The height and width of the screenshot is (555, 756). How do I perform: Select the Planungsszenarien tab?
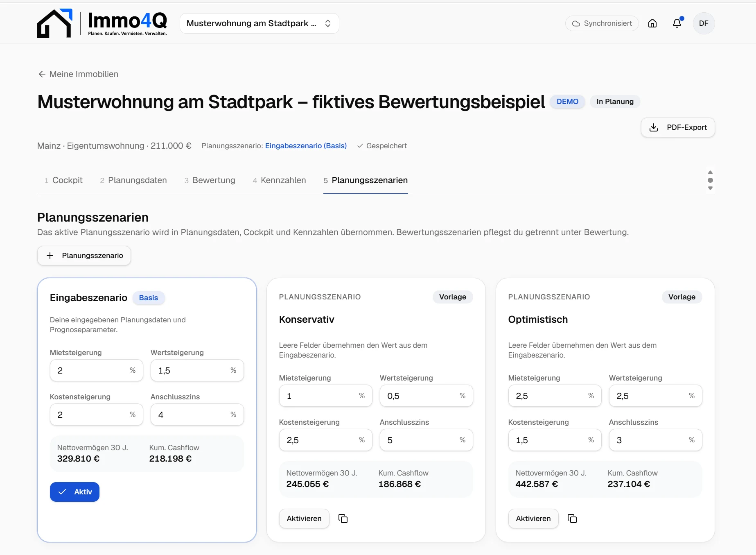point(366,180)
